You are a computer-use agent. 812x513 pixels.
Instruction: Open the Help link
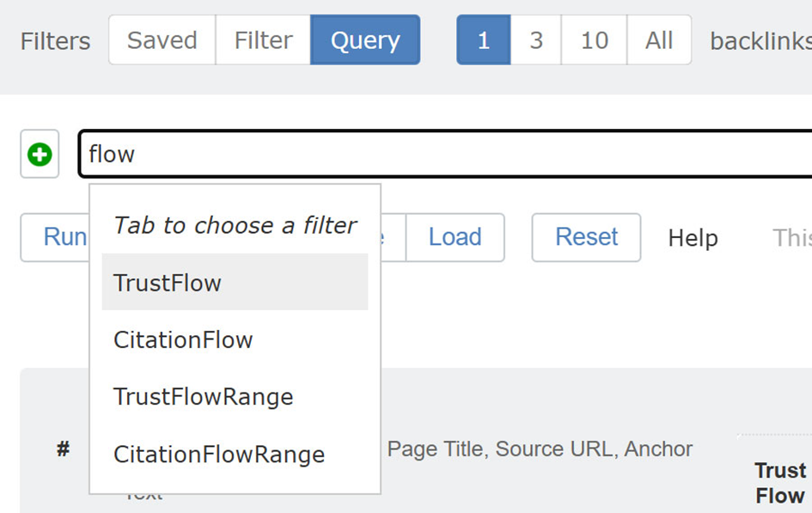(x=693, y=238)
